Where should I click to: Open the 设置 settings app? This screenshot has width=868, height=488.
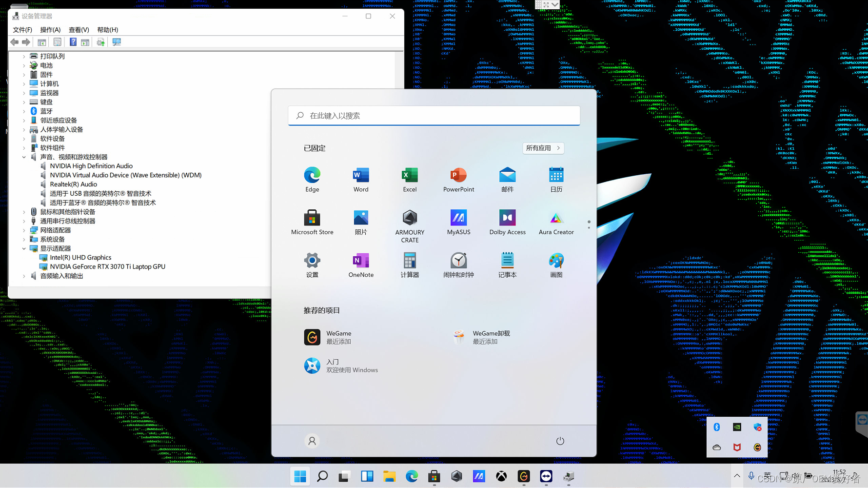(312, 265)
